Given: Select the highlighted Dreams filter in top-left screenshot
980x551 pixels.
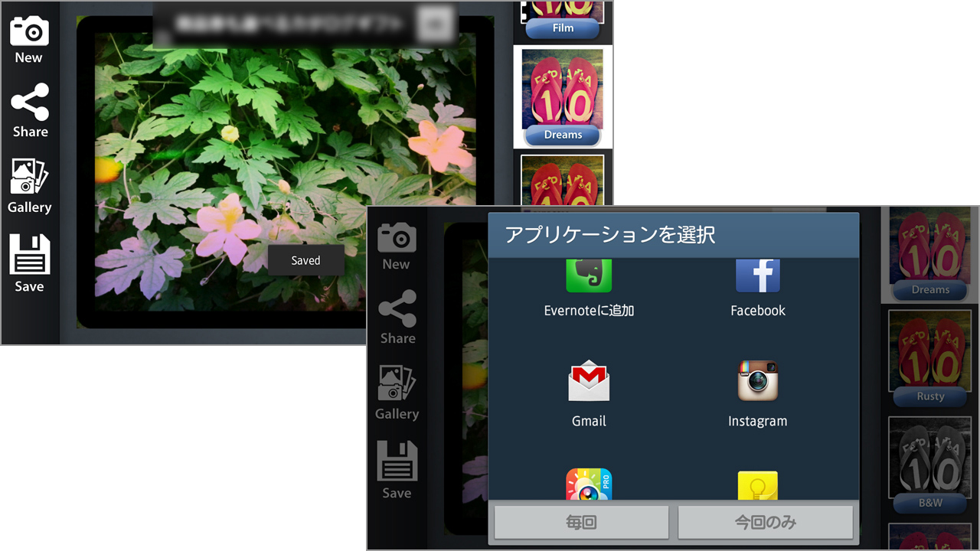Looking at the screenshot, I should coord(563,97).
